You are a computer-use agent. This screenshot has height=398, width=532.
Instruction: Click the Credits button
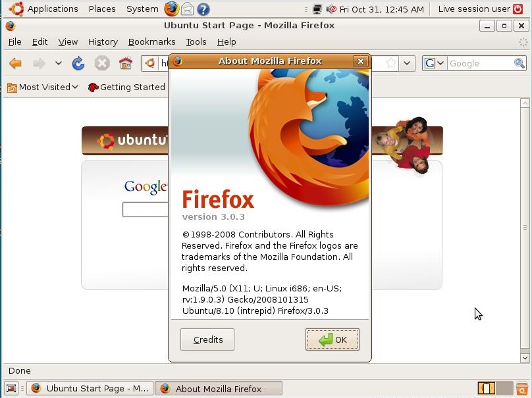(207, 339)
